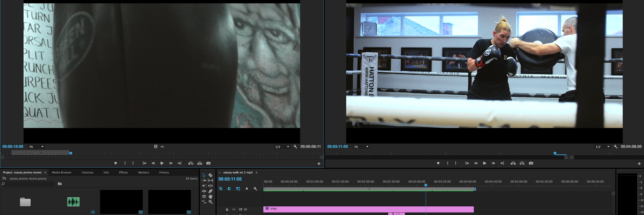This screenshot has height=215, width=644.
Task: Open timeline display settings wrench
Action: point(255,189)
